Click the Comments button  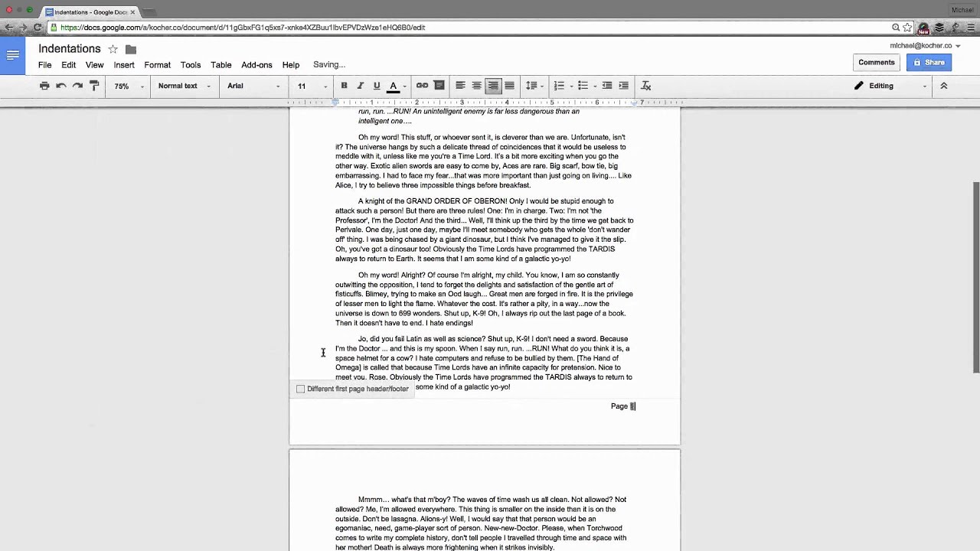pos(877,63)
